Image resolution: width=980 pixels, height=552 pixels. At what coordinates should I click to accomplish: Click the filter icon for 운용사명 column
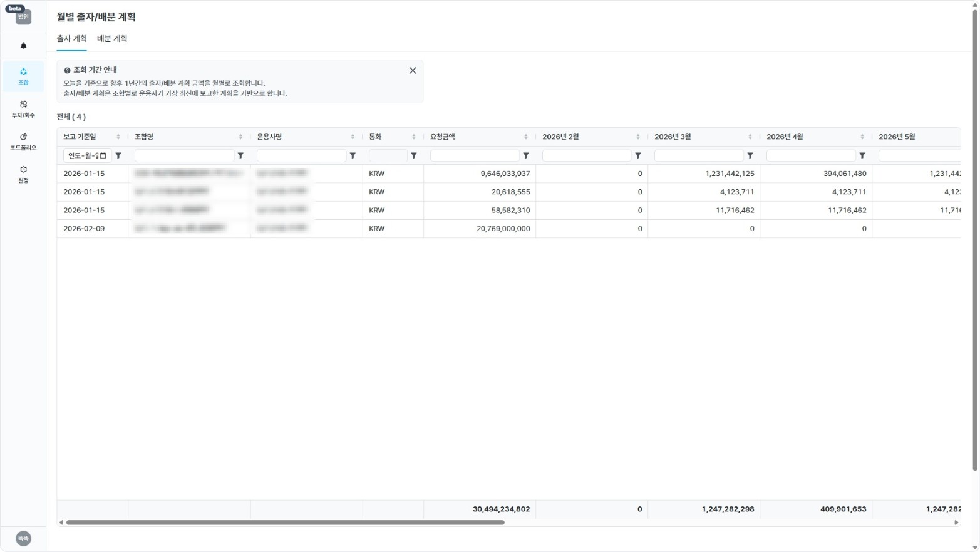(x=353, y=155)
